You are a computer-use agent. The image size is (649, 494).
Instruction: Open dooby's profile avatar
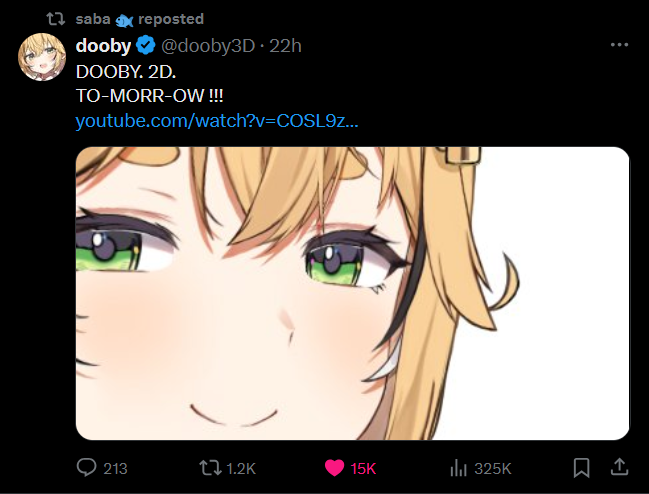point(42,57)
